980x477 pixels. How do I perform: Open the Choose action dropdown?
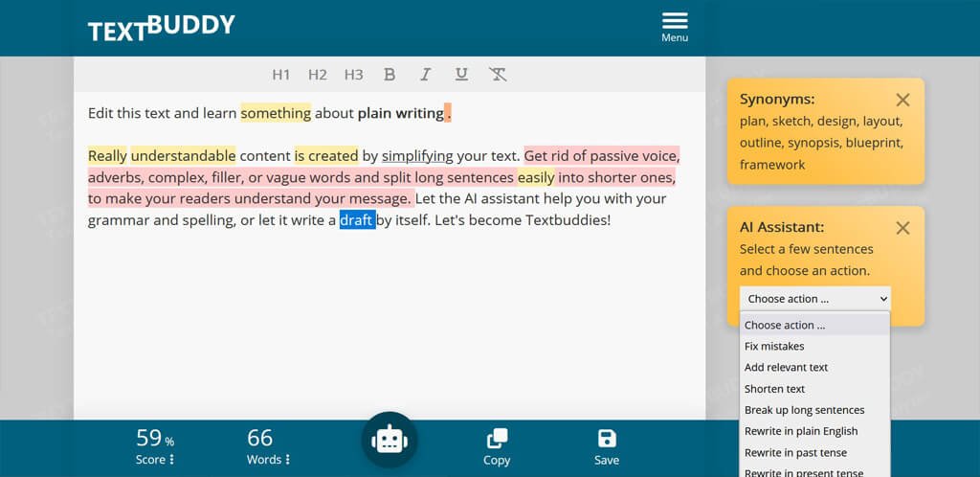[x=815, y=299]
